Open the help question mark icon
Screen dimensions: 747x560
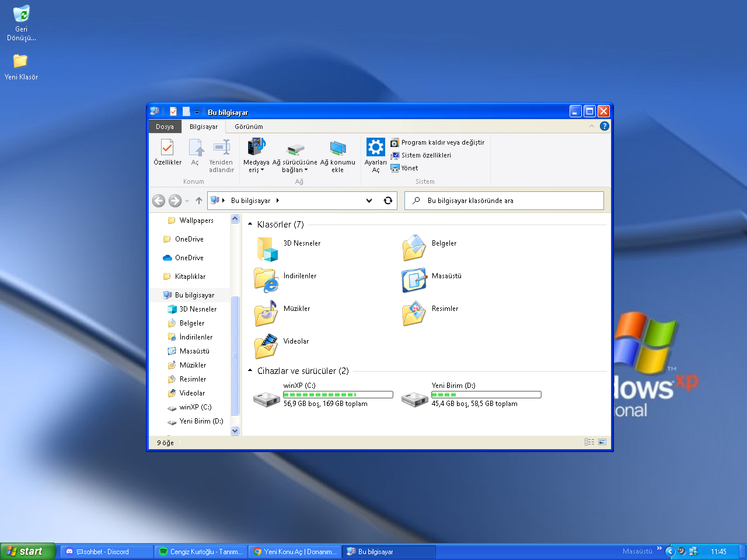[605, 126]
